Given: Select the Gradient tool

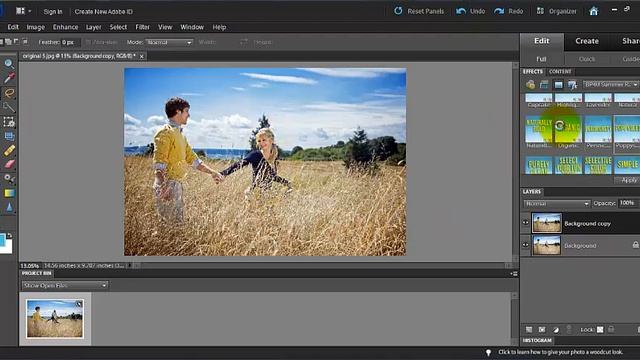Looking at the screenshot, I should click(9, 193).
